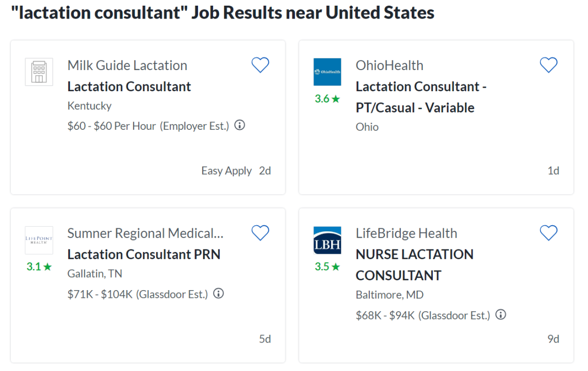Image resolution: width=588 pixels, height=371 pixels.
Task: Heart the NURSE LACTATION CONSULTANT posting
Action: pos(548,233)
